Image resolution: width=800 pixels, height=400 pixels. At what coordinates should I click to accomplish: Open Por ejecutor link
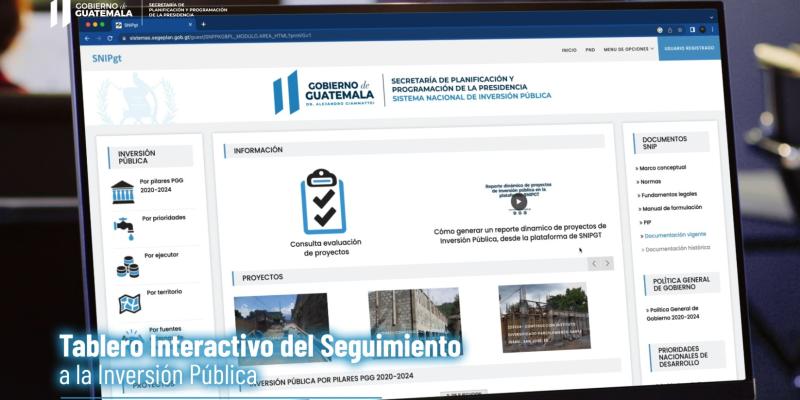[161, 255]
